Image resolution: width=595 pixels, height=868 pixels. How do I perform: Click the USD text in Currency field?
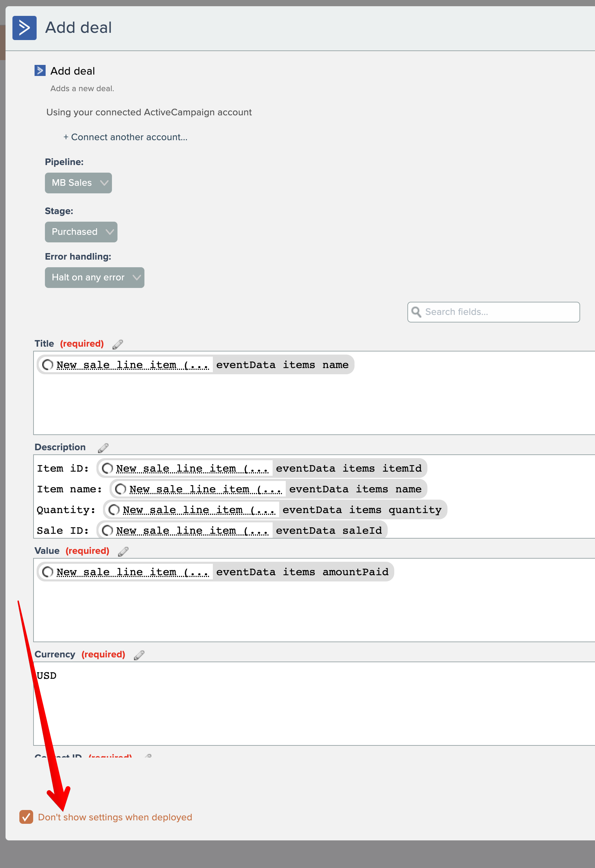point(47,676)
